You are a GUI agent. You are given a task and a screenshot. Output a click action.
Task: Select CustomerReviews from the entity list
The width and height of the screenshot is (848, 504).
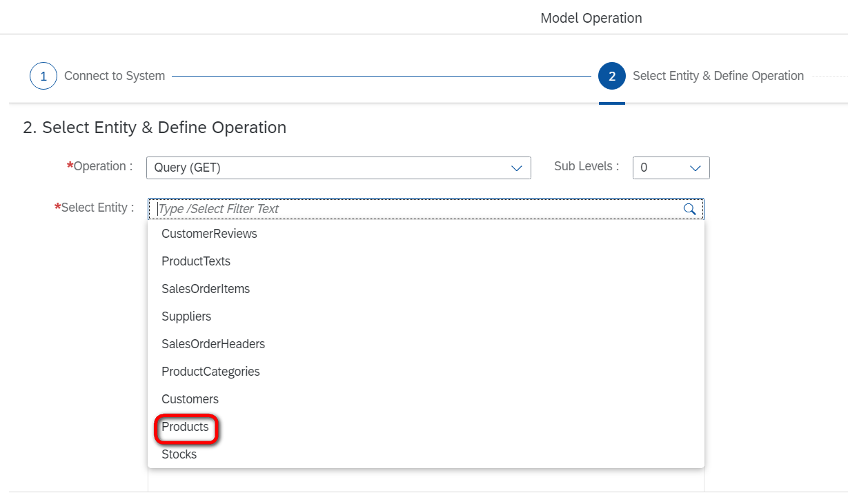tap(209, 234)
